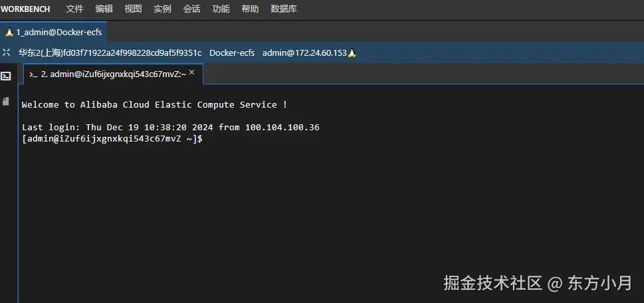Open the 编辑 menu
Screen dimensions: 644x303
point(104,9)
